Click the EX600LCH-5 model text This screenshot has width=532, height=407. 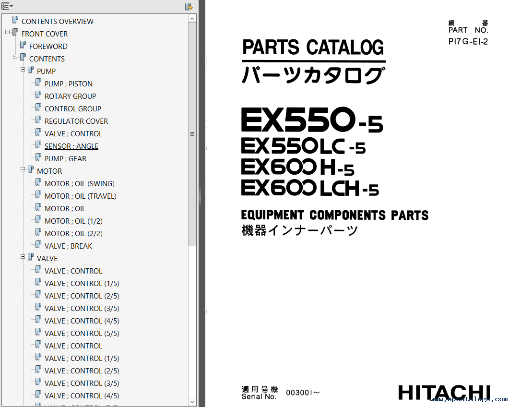point(310,188)
